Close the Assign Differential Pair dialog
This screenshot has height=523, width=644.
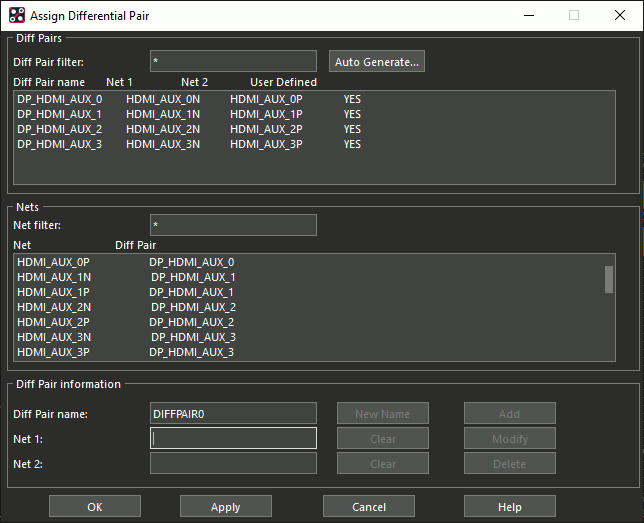(x=620, y=16)
